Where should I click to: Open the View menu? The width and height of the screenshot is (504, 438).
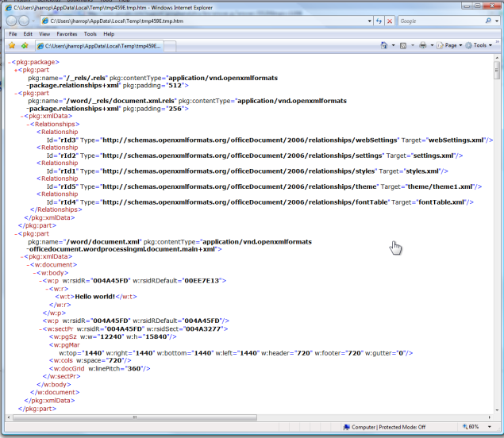44,34
